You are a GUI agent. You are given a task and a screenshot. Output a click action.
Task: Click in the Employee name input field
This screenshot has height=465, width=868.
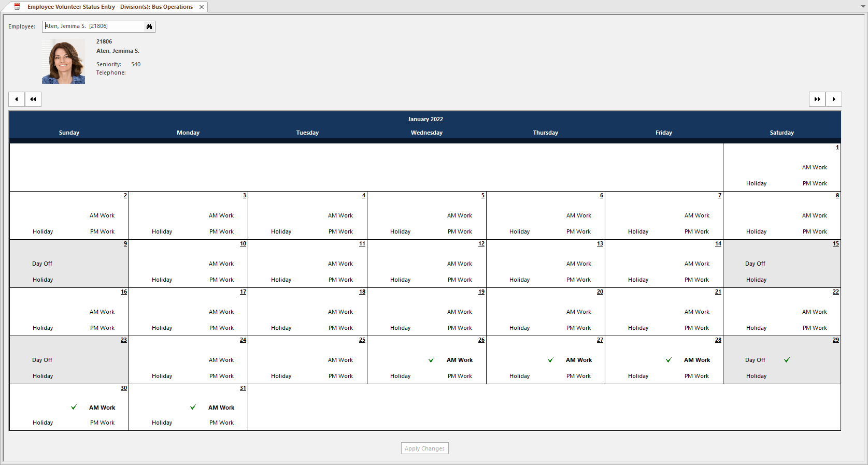[93, 26]
